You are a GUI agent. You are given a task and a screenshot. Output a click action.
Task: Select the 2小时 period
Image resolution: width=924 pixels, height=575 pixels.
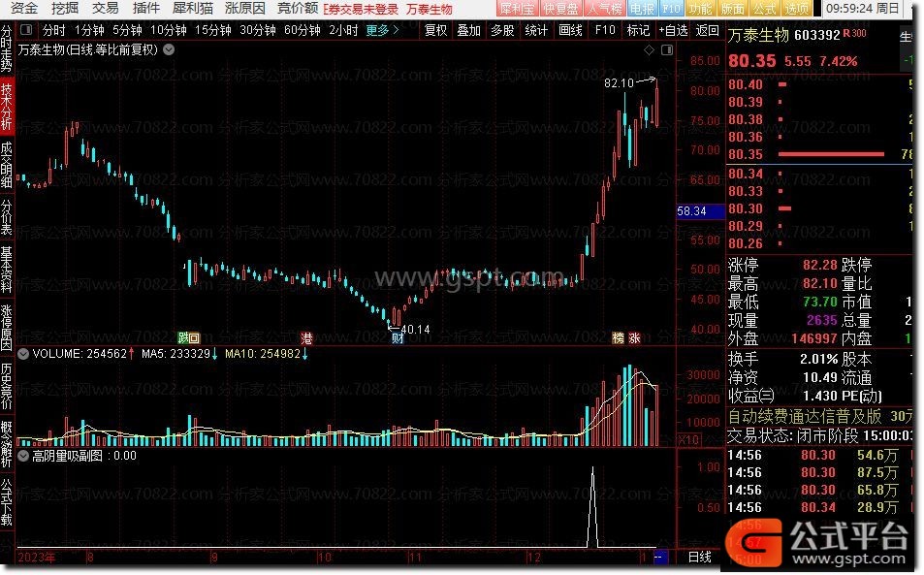pyautogui.click(x=343, y=30)
